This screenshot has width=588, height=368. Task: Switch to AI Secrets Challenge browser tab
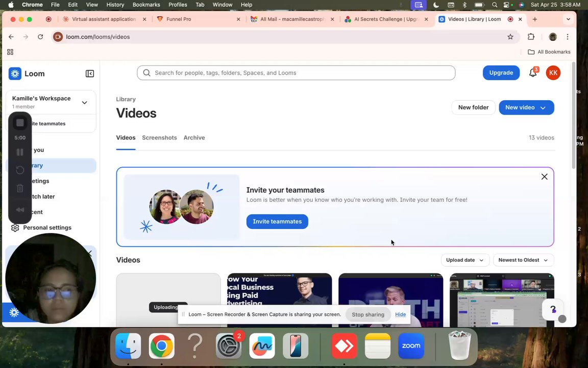coord(386,19)
